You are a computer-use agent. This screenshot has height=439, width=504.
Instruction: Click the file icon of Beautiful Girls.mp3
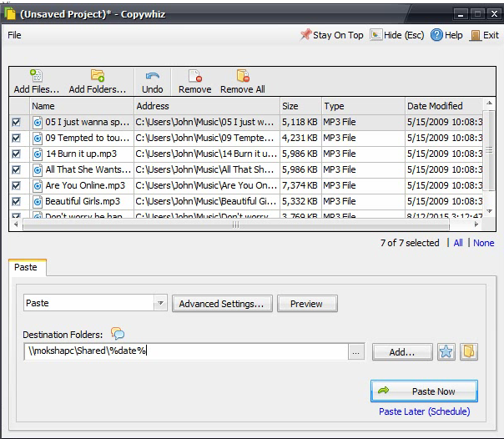click(x=38, y=201)
